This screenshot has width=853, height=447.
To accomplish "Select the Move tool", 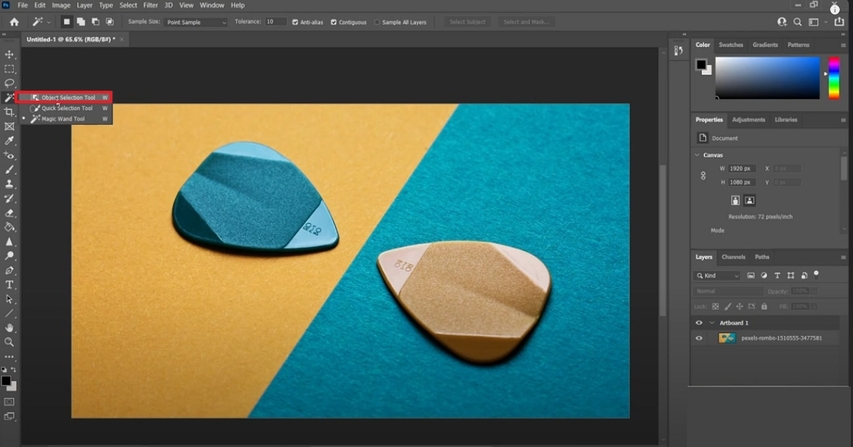I will pyautogui.click(x=10, y=55).
